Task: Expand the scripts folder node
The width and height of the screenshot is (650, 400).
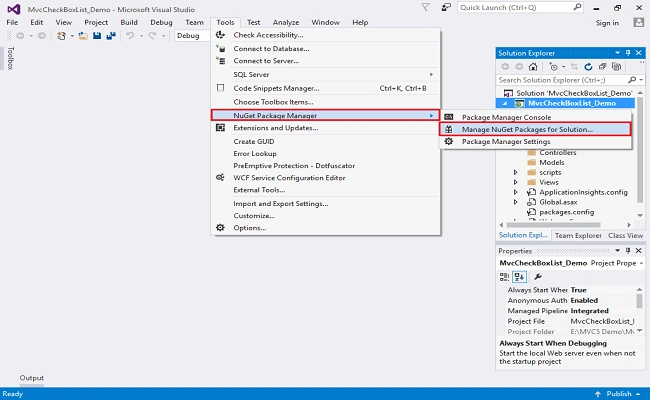Action: point(515,172)
